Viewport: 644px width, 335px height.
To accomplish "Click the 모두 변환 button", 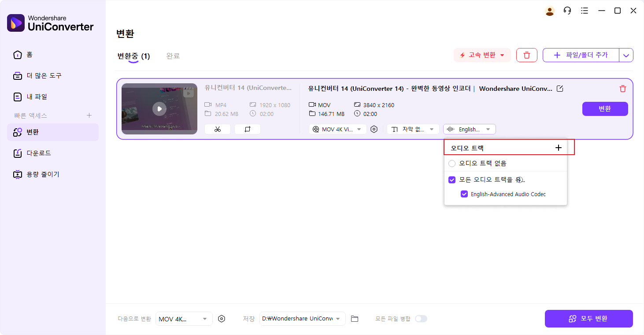I will [588, 319].
